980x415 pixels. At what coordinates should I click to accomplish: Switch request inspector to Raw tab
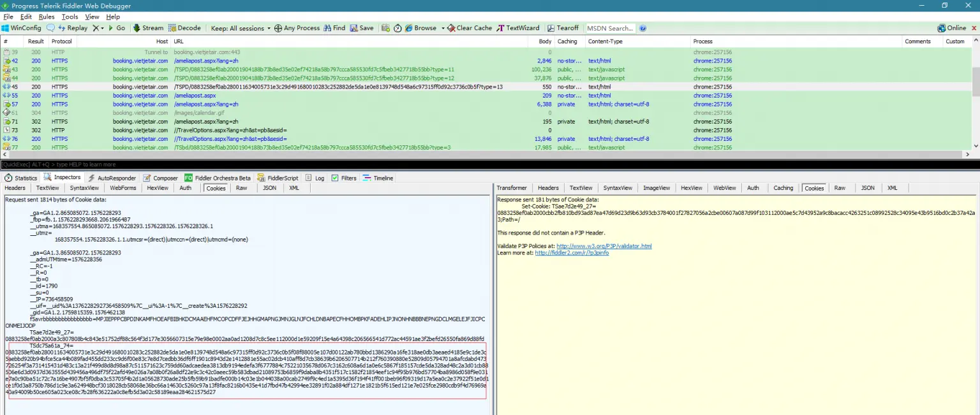tap(242, 188)
